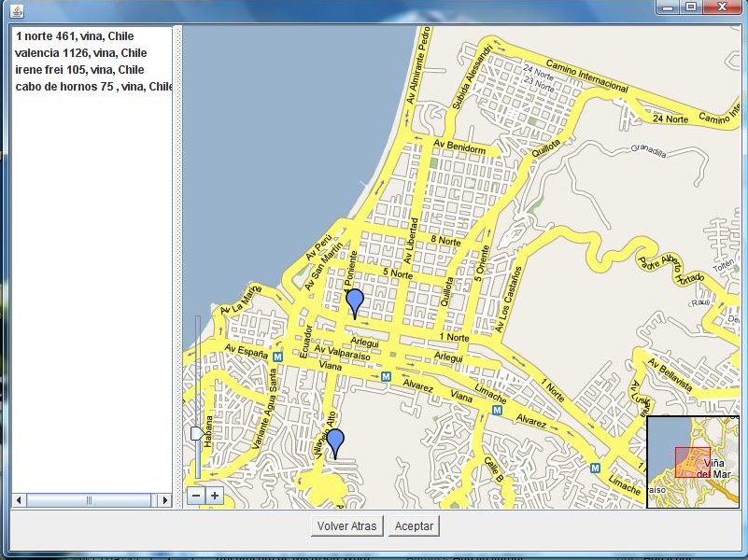Zoom out with the minus button

[196, 496]
